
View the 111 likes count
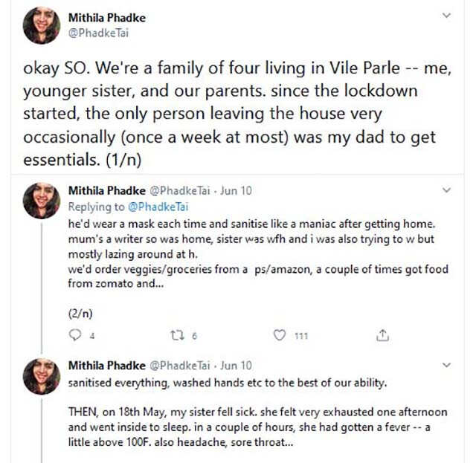point(301,336)
